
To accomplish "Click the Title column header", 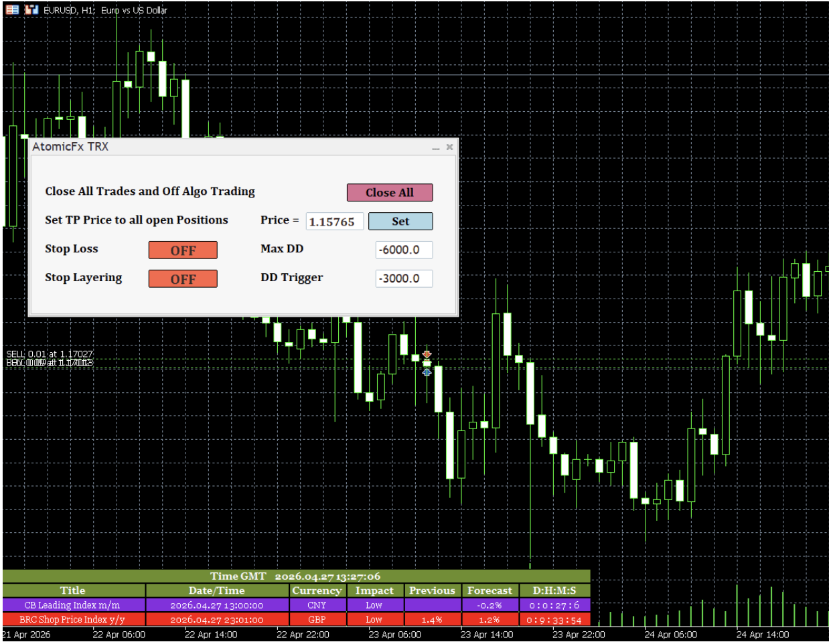I will 74,590.
